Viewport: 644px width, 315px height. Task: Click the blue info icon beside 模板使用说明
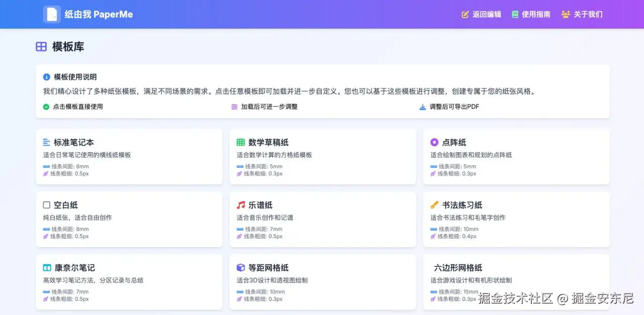click(x=47, y=77)
